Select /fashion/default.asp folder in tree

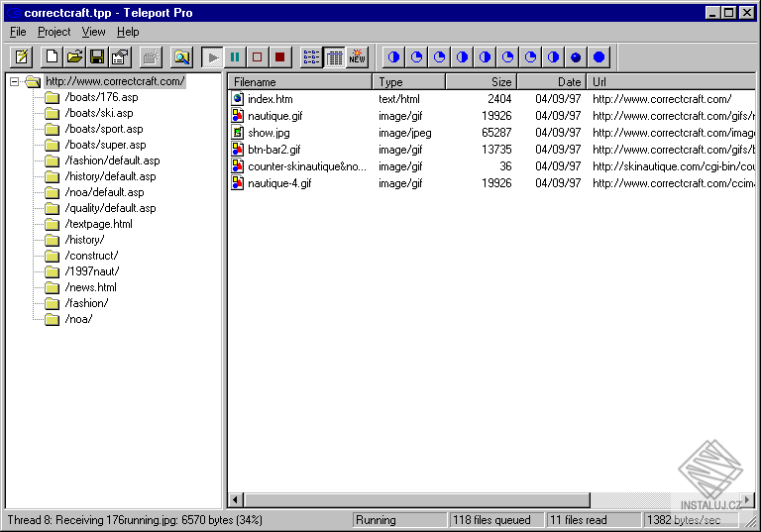(x=112, y=160)
